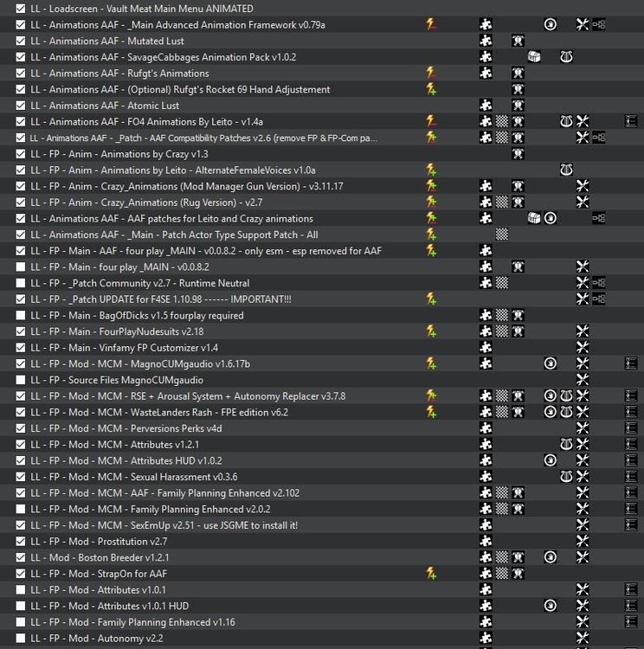Disable Vault Meat Main Menu ANIMATED mod checkbox
This screenshot has height=649, width=644.
pyautogui.click(x=20, y=9)
